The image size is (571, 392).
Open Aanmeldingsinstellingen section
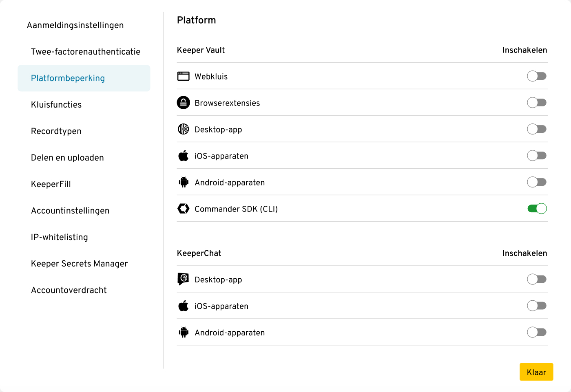point(75,25)
